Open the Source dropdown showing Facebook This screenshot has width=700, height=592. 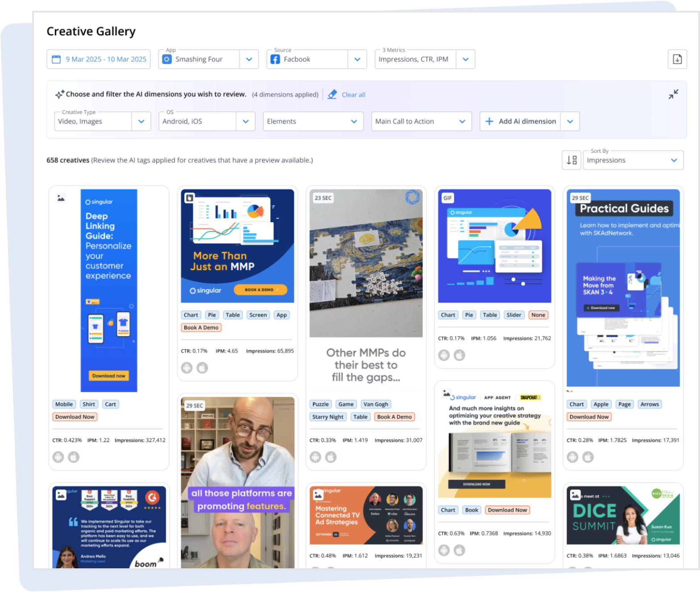[x=317, y=59]
